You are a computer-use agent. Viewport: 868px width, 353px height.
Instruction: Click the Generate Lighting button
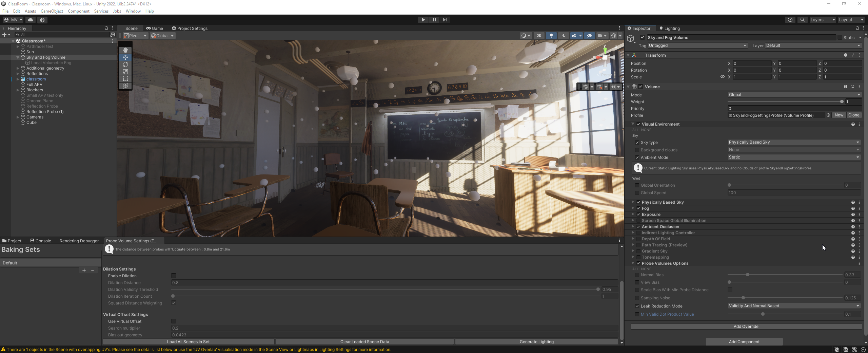(x=537, y=342)
